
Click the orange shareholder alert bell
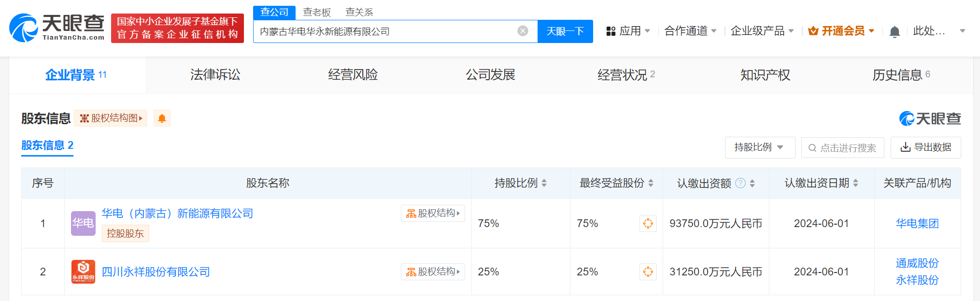point(162,118)
